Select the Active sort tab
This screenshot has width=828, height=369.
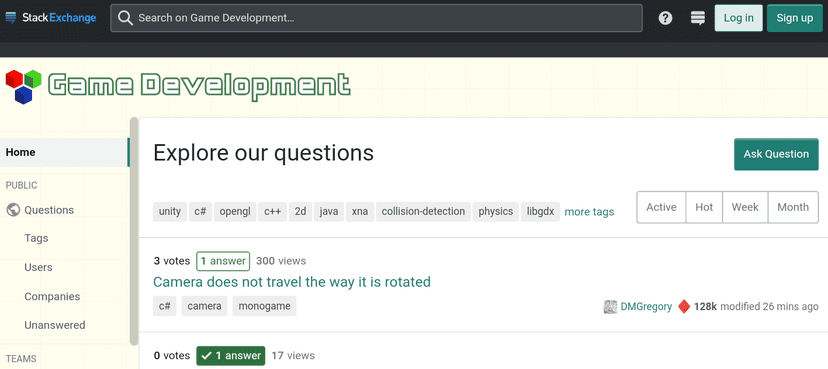[661, 207]
